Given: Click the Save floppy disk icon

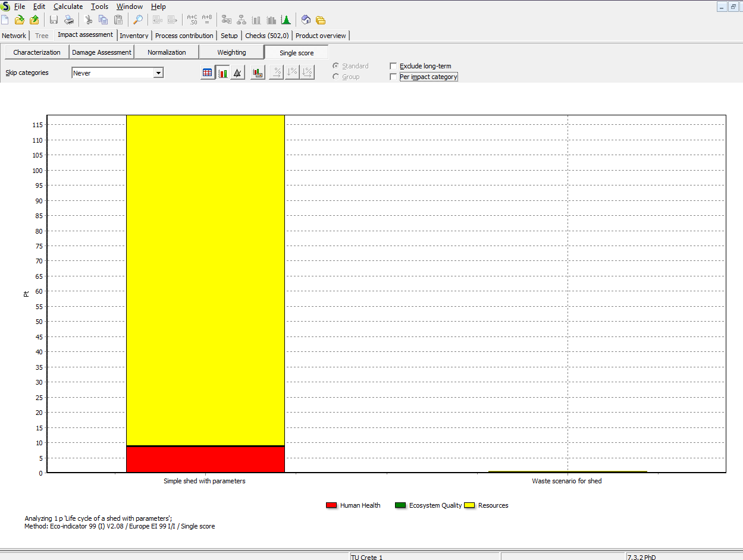Looking at the screenshot, I should (x=54, y=20).
